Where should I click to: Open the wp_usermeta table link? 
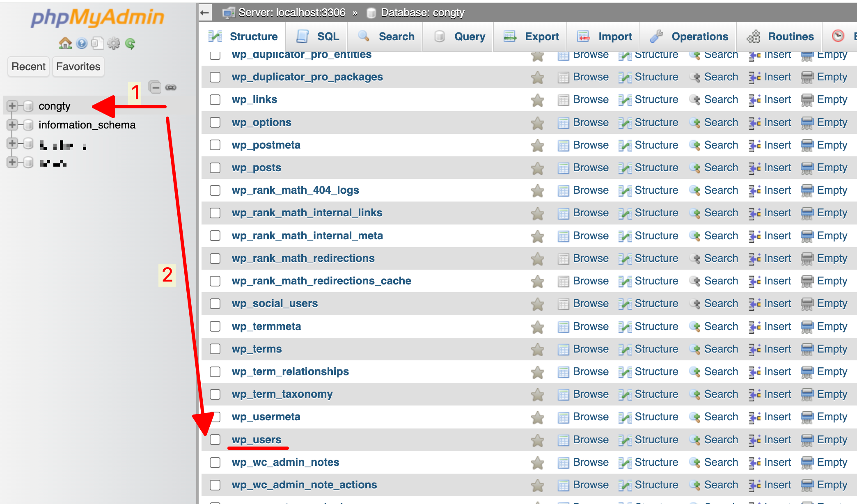point(266,417)
